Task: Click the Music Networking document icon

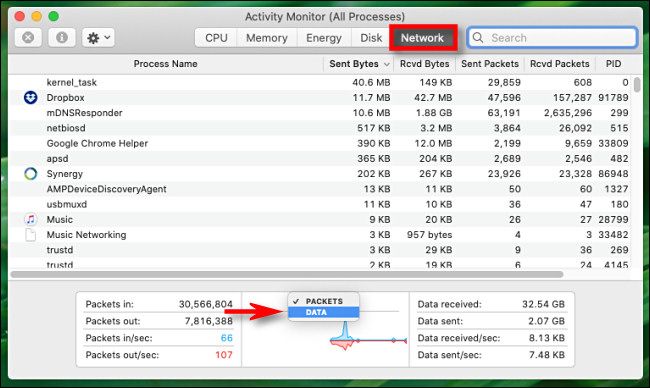Action: 31,235
